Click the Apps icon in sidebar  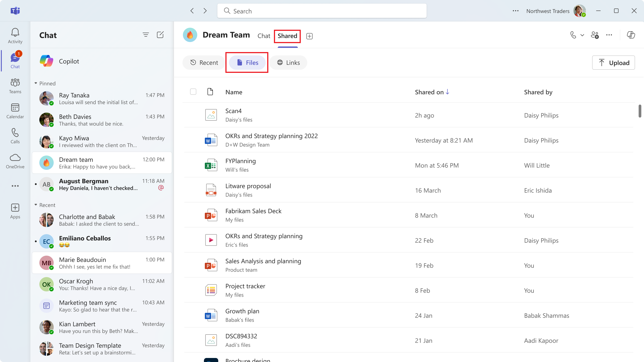tap(15, 211)
